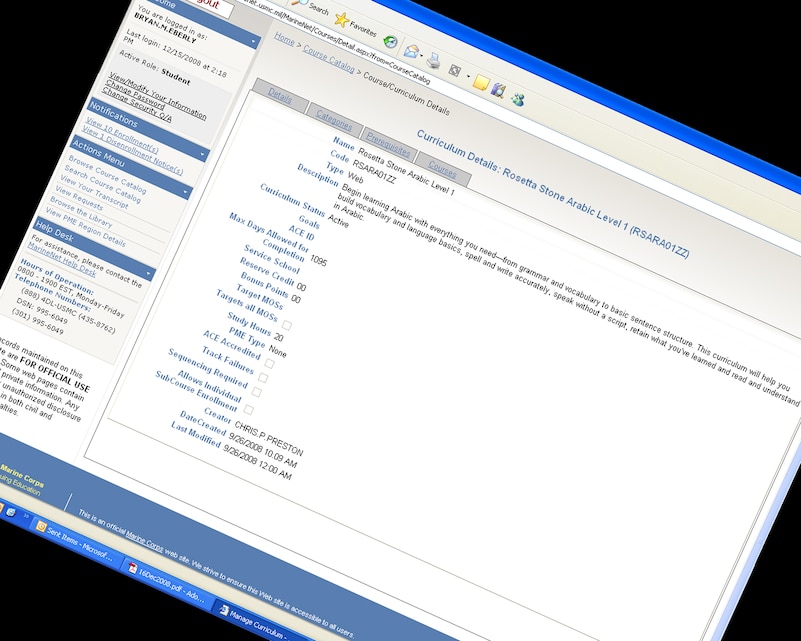This screenshot has width=801, height=641.
Task: Select the 16Dec2008.pdf taskbar item
Action: pos(165,582)
